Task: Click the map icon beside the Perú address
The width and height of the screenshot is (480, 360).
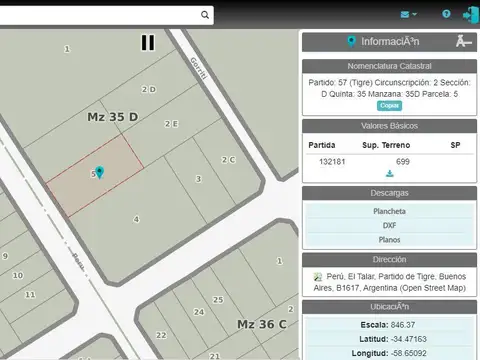Action: [318, 277]
